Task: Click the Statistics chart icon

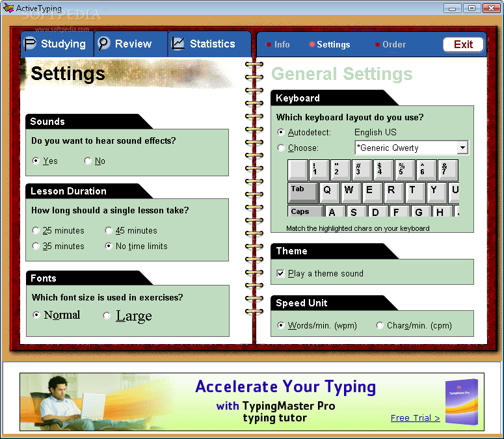Action: tap(178, 44)
